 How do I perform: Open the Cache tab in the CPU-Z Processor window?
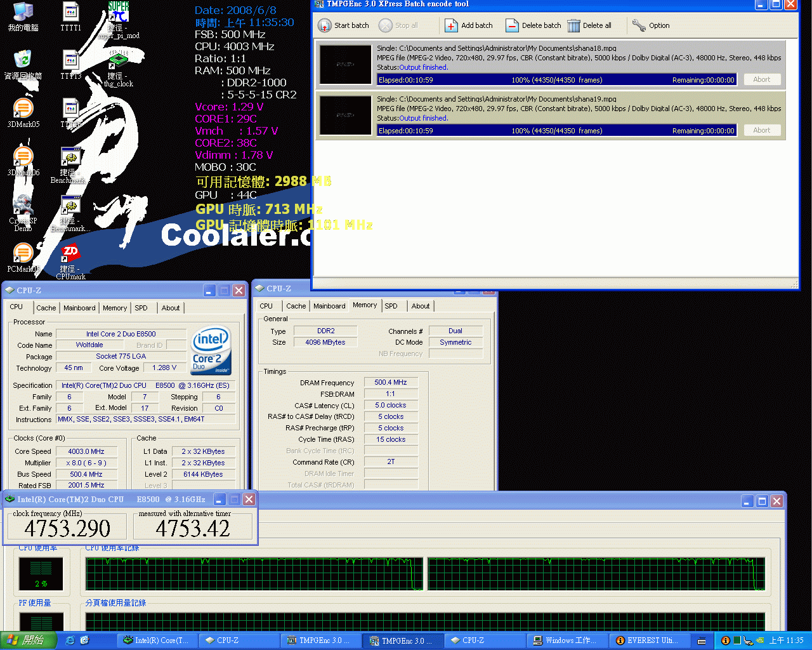(x=46, y=308)
